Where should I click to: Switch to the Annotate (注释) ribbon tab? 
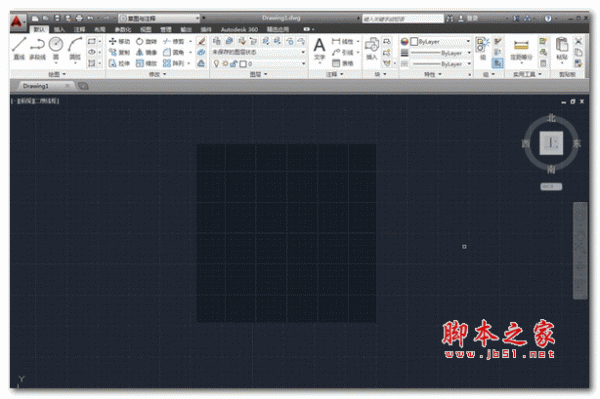pos(79,29)
